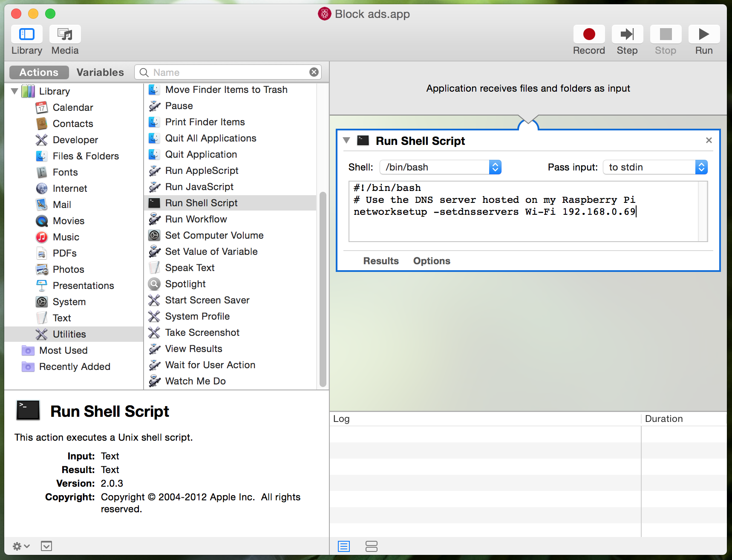Screen dimensions: 732x560
Task: Select the Print Finder Items action
Action: (231, 122)
